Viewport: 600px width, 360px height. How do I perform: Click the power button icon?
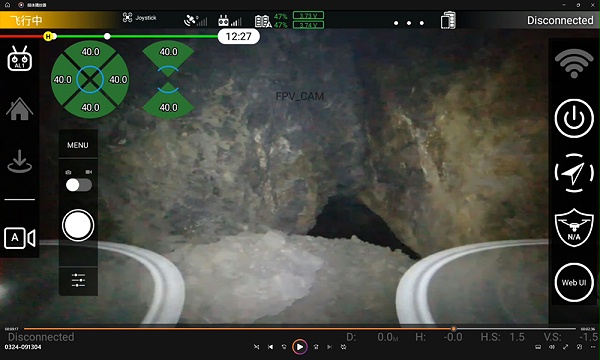click(574, 118)
